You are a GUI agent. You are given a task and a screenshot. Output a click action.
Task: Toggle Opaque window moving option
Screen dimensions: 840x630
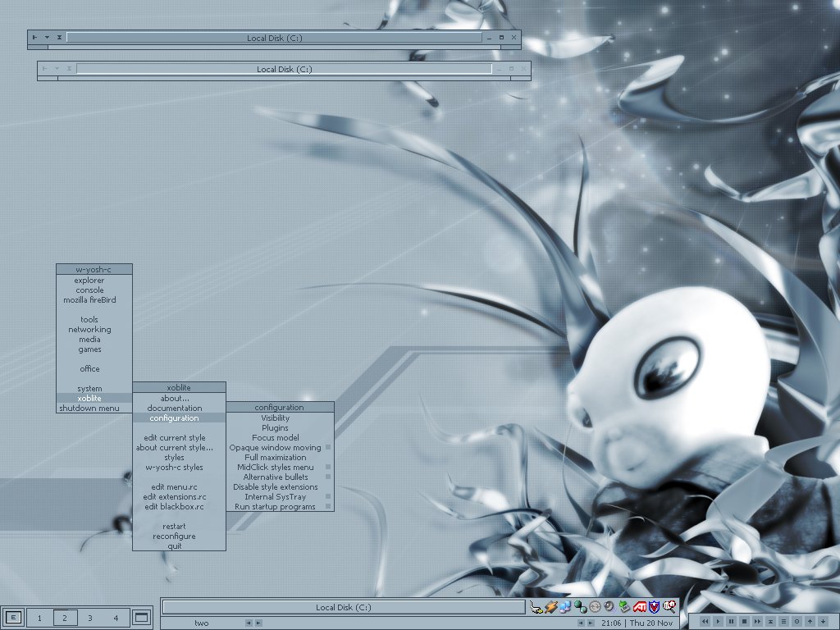tap(280, 447)
